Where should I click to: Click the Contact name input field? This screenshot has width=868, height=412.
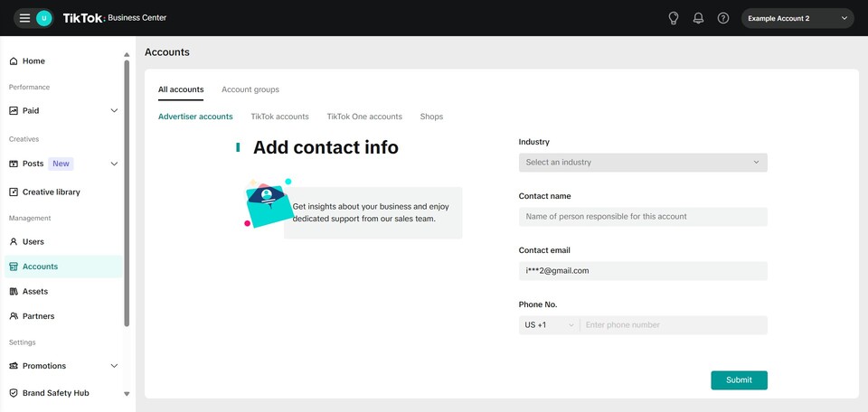coord(642,217)
